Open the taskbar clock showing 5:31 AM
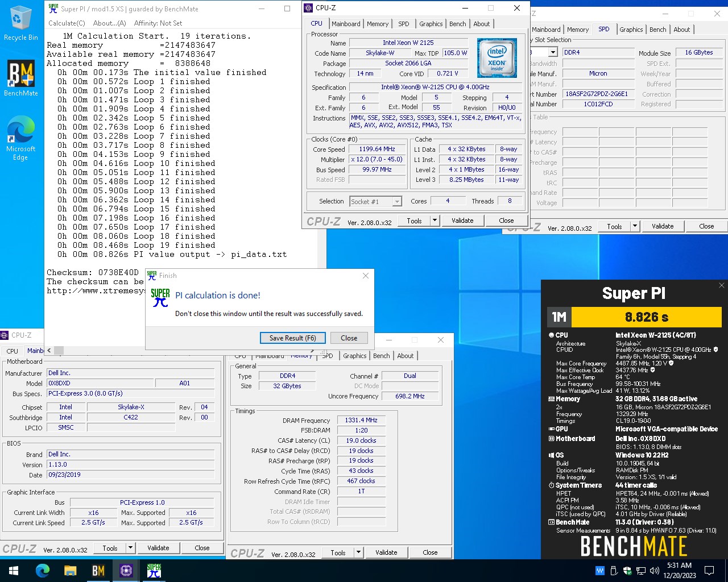This screenshot has height=582, width=728. [680, 570]
